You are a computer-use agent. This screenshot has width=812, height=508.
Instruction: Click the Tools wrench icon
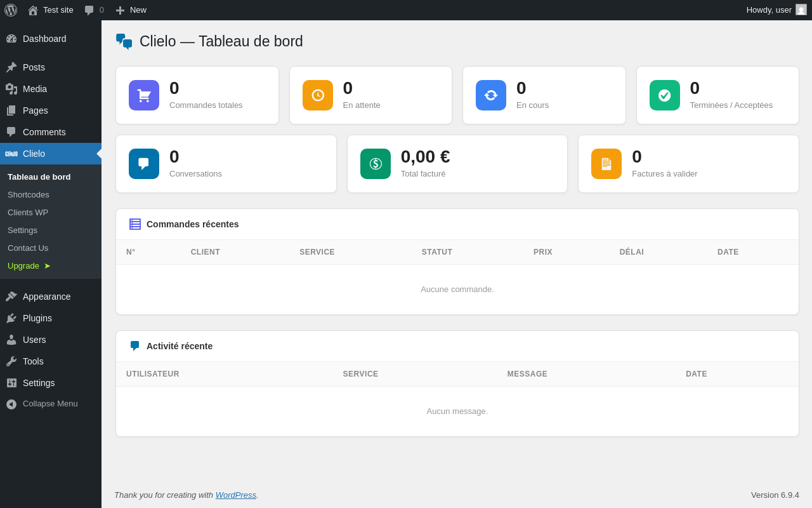pos(11,361)
